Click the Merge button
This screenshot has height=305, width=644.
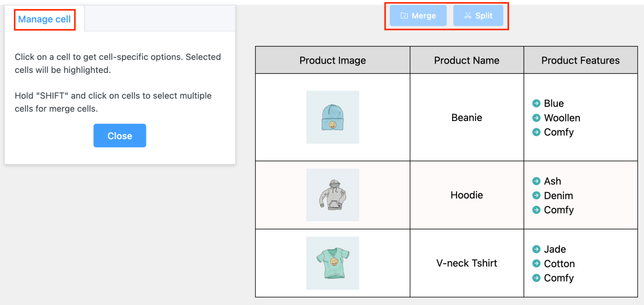418,16
